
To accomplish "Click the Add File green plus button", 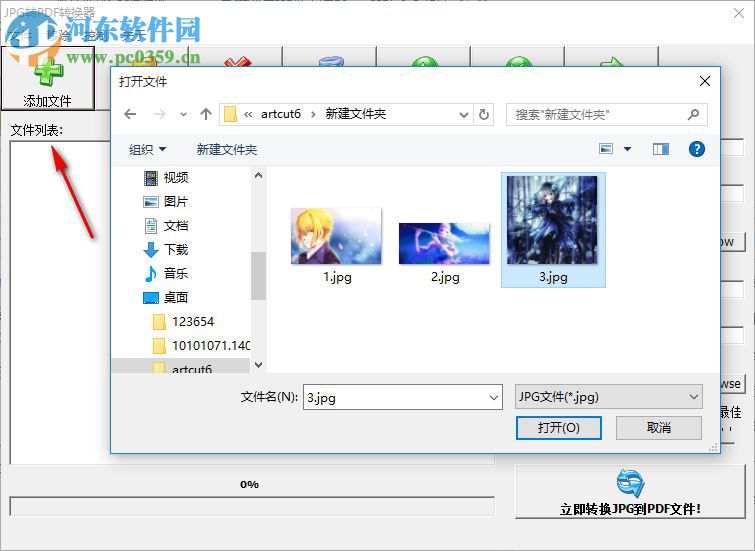I will tap(47, 78).
